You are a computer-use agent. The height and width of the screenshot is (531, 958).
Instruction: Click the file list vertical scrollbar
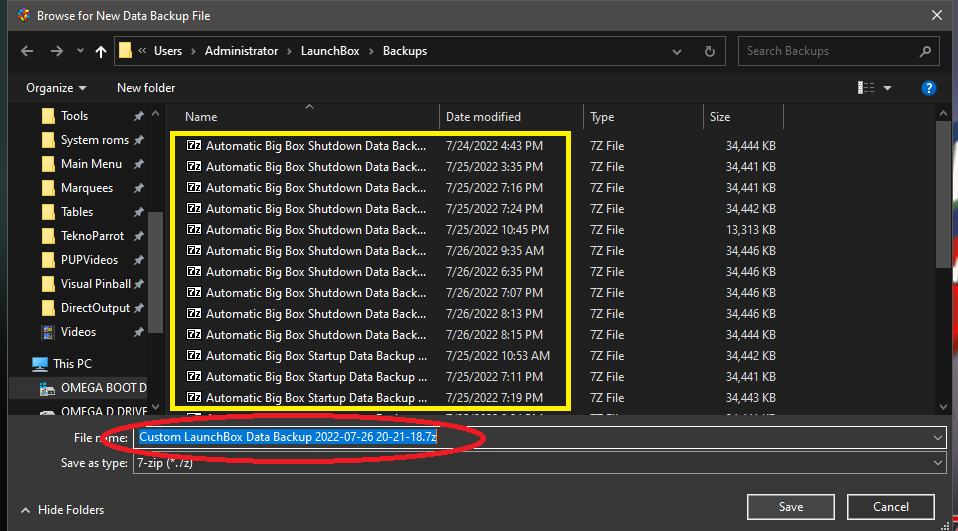point(943,194)
